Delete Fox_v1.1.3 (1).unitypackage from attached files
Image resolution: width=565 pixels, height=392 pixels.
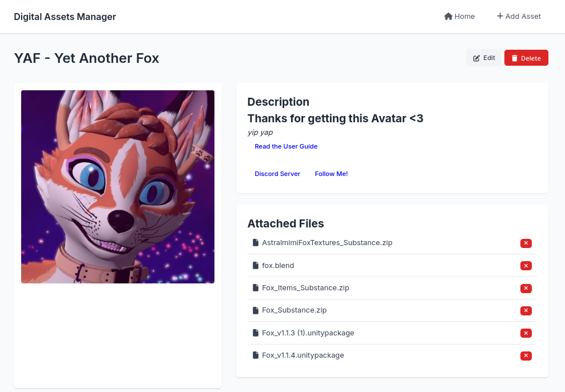pos(526,333)
